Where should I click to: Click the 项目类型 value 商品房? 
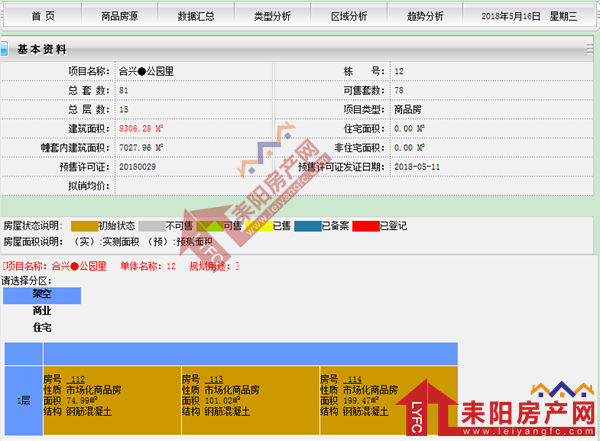point(408,109)
